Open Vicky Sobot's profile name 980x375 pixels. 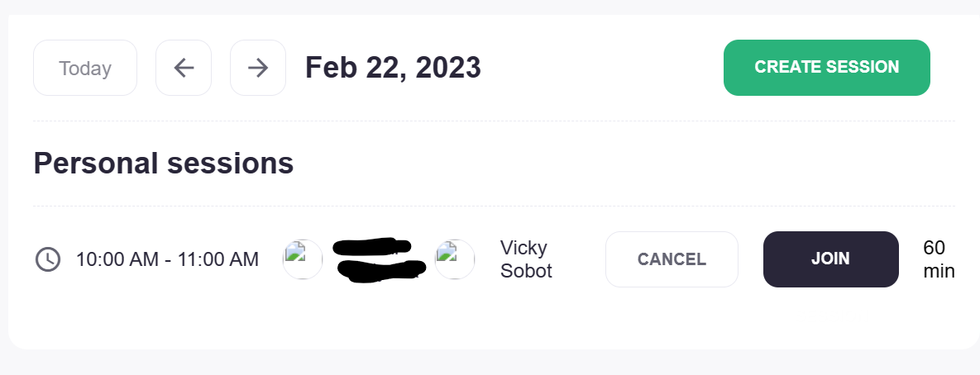(x=526, y=259)
